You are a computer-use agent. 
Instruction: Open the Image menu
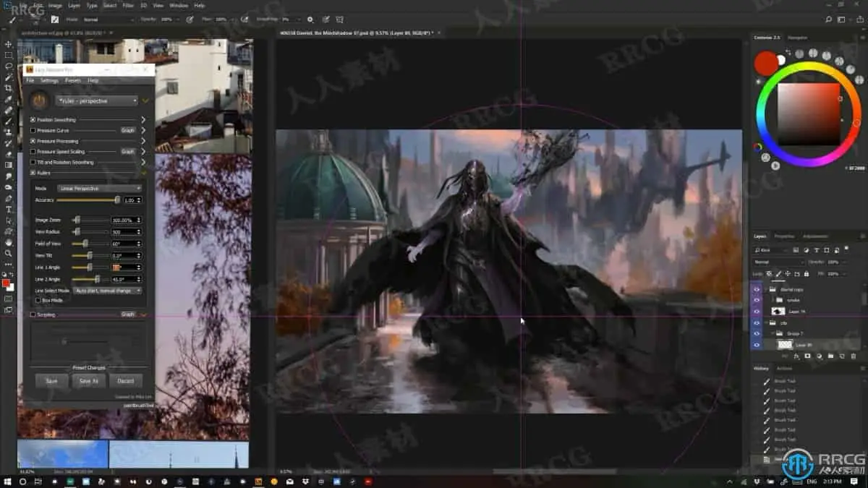(55, 5)
